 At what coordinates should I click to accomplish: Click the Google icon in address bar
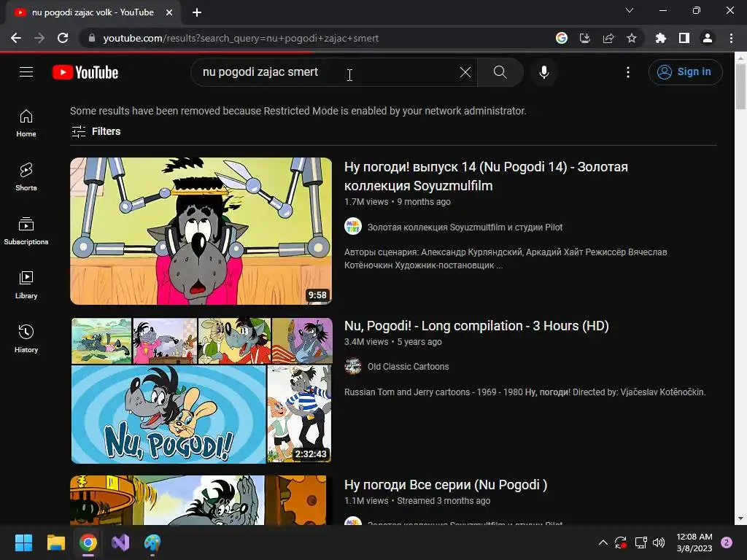pyautogui.click(x=562, y=38)
